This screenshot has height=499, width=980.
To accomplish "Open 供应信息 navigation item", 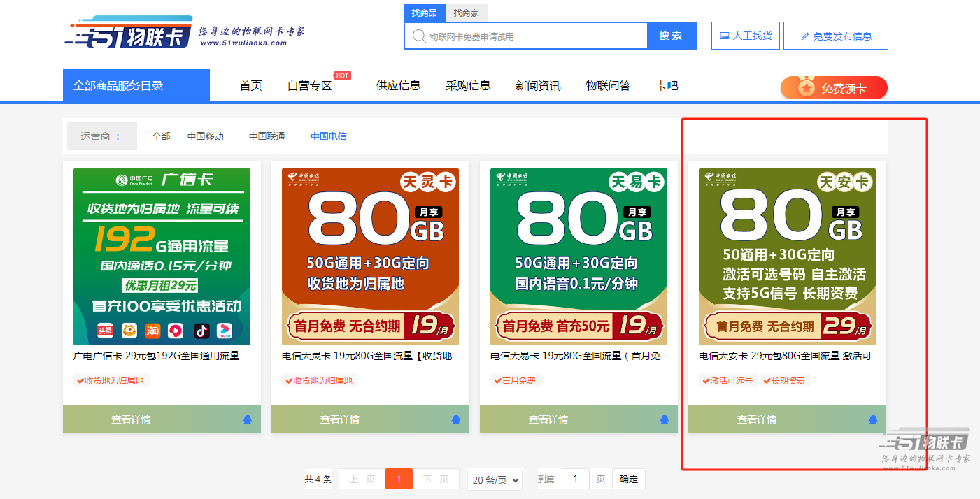I will [x=398, y=86].
